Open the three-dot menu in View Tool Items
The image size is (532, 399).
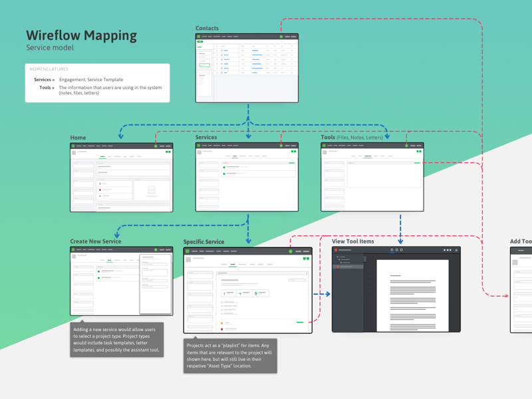(448, 250)
